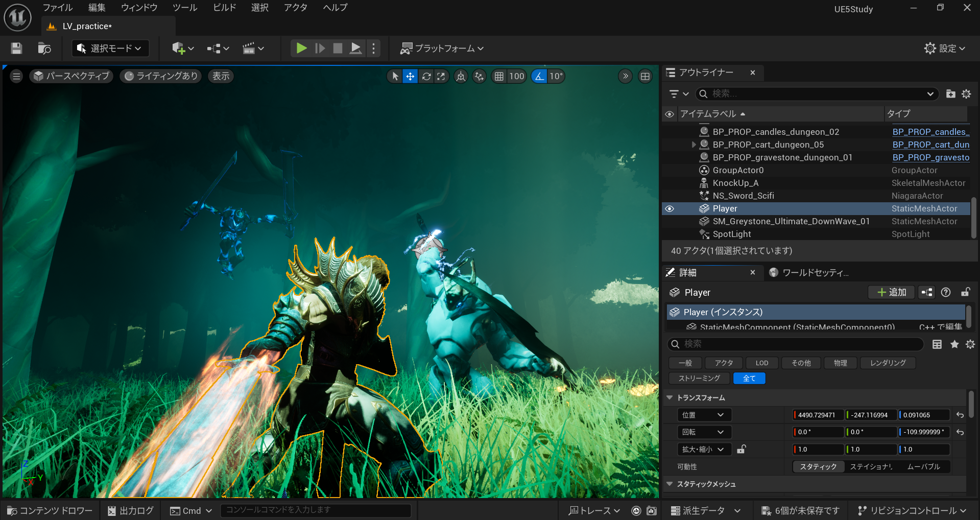Open the viewport hamburger options menu
The image size is (980, 520).
click(x=16, y=76)
